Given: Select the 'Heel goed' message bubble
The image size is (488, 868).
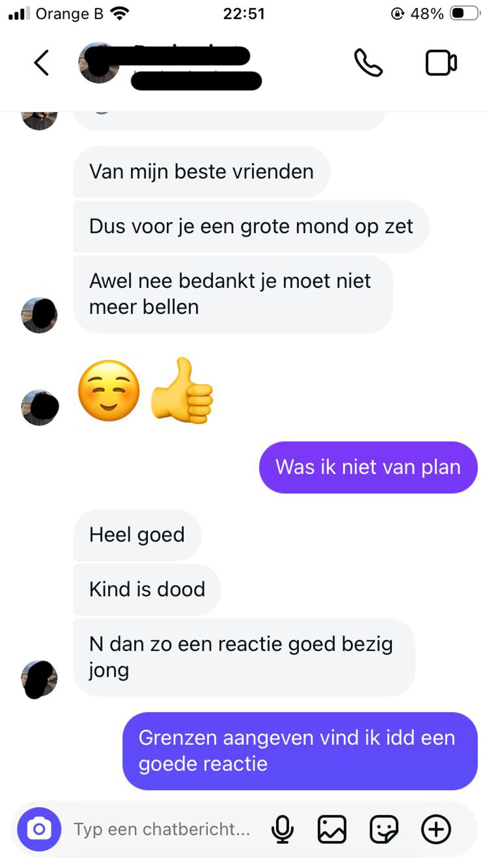Looking at the screenshot, I should coord(137,535).
